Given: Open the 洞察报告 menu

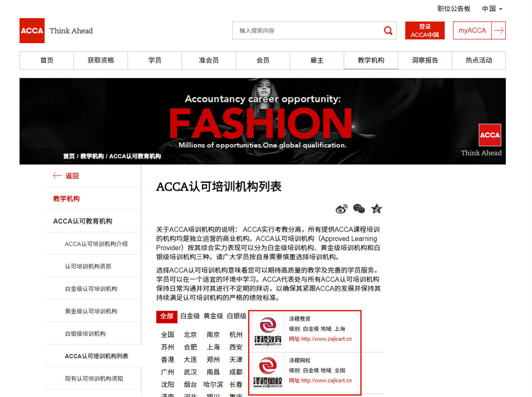Looking at the screenshot, I should click(x=425, y=60).
